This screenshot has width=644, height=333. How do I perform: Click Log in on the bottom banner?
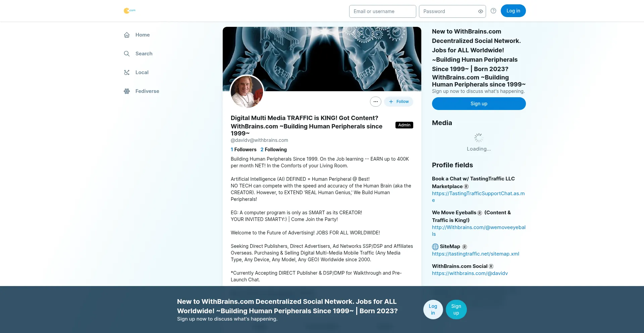coord(433,310)
